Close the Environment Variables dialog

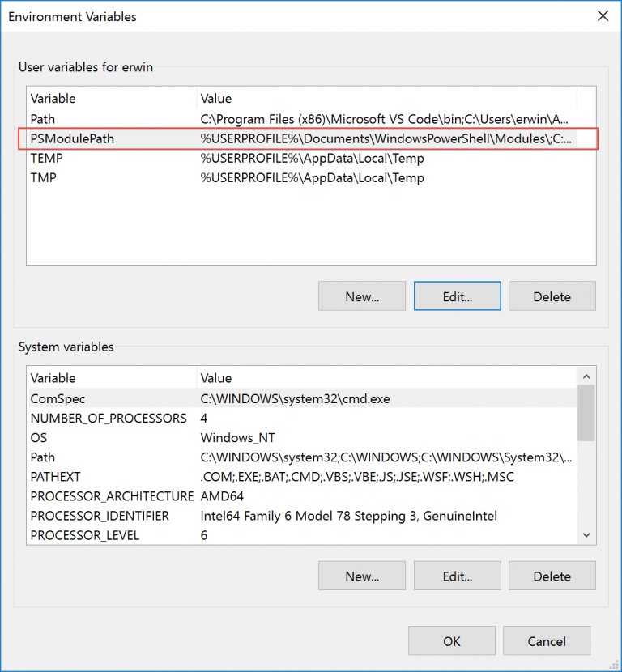[x=601, y=15]
